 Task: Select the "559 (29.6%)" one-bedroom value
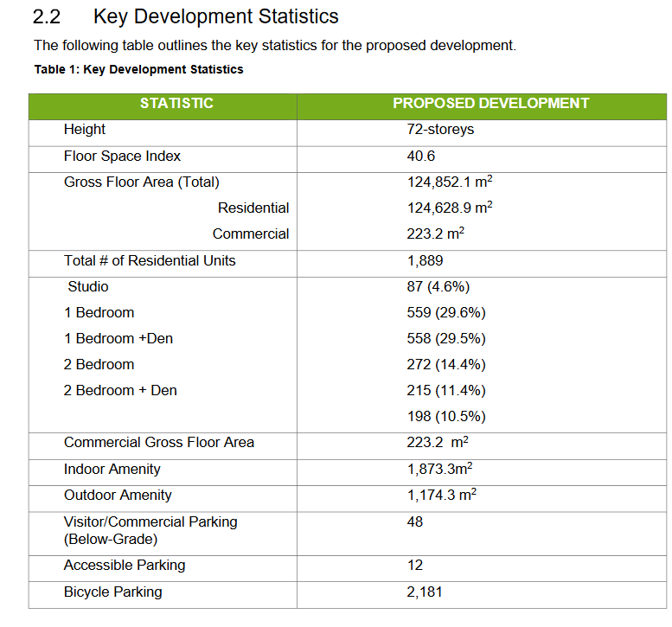coord(445,313)
